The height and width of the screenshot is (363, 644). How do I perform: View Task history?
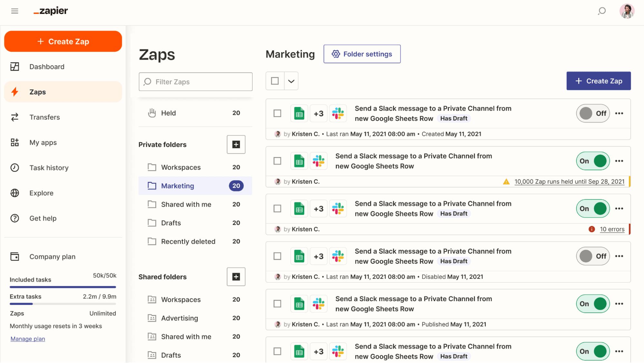point(48,168)
